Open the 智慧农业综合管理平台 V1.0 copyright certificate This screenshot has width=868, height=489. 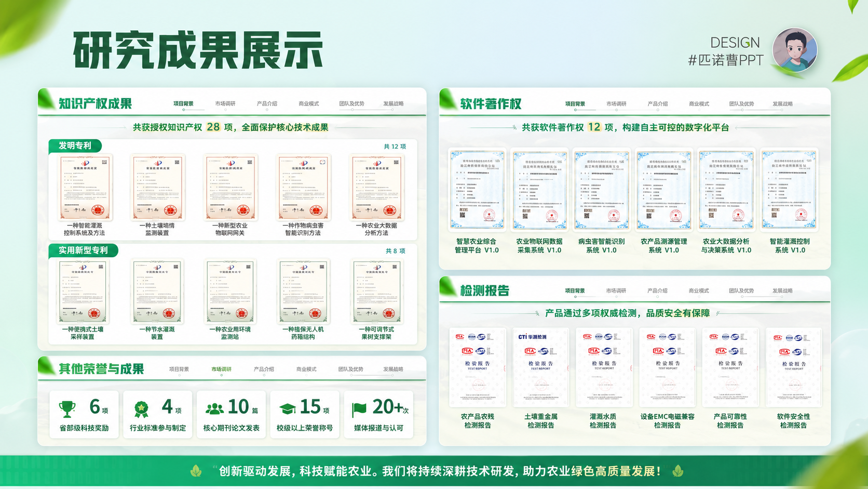pos(477,190)
